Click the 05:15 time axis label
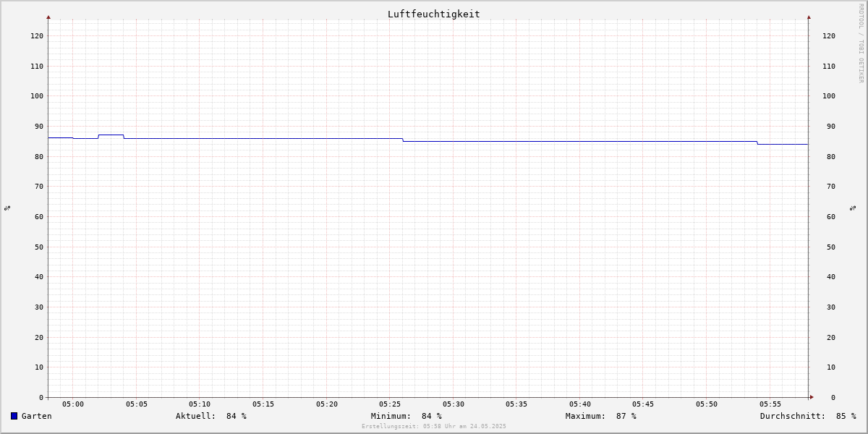Viewport: 868px width, 434px height. coord(263,404)
